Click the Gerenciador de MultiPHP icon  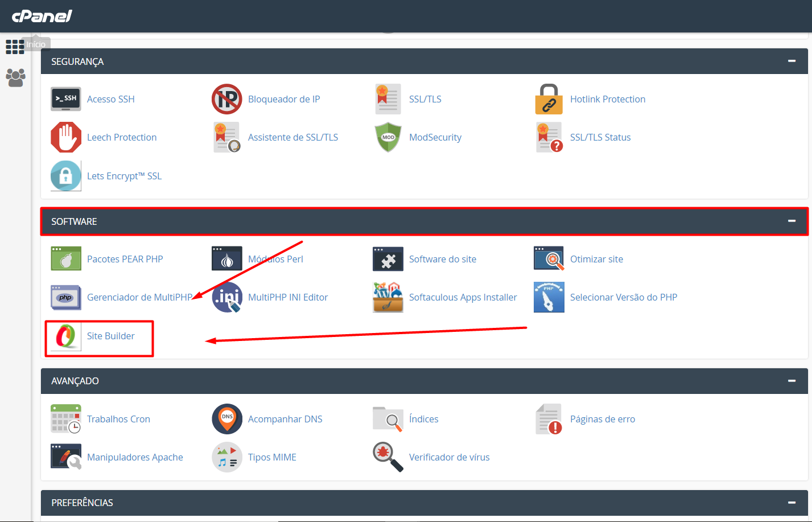click(66, 297)
